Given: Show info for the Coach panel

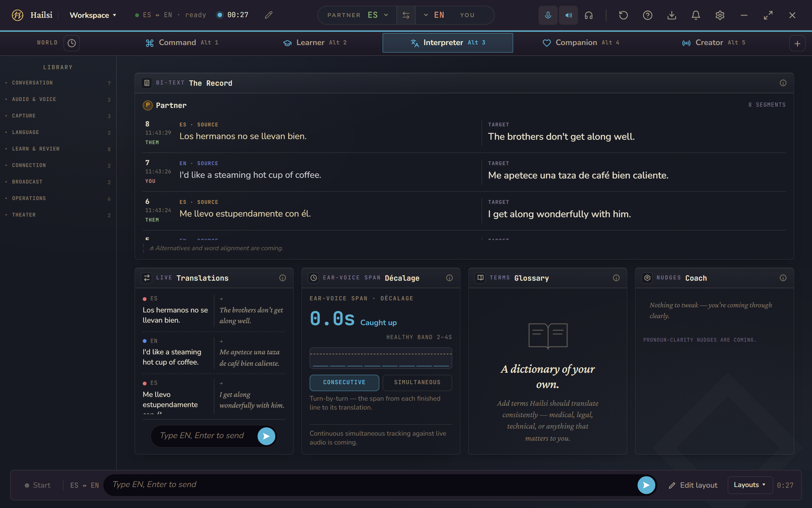Looking at the screenshot, I should (783, 278).
